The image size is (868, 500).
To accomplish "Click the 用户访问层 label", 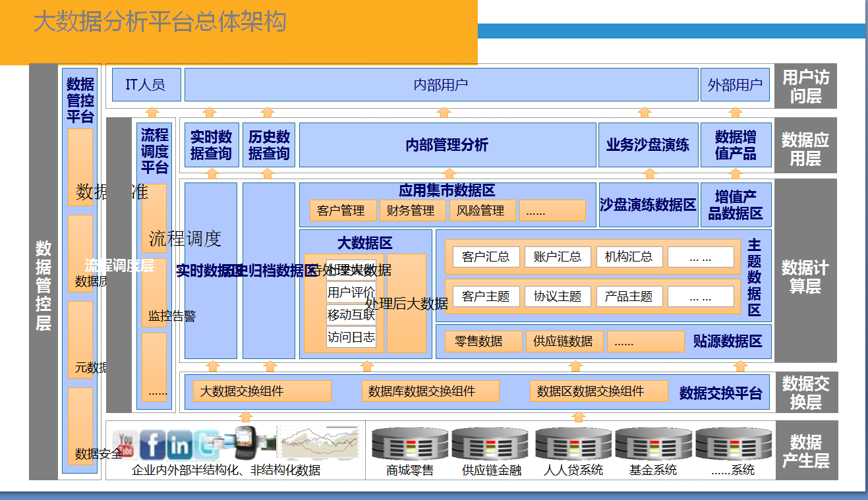I will 806,86.
